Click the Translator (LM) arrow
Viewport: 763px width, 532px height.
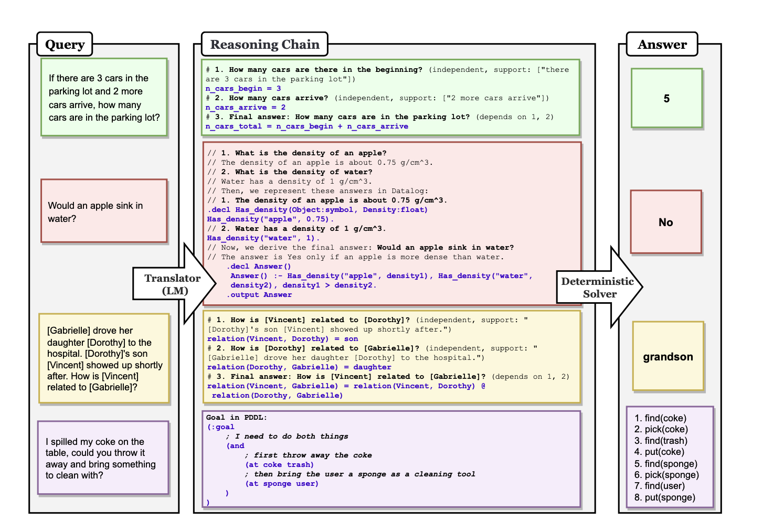click(x=173, y=284)
